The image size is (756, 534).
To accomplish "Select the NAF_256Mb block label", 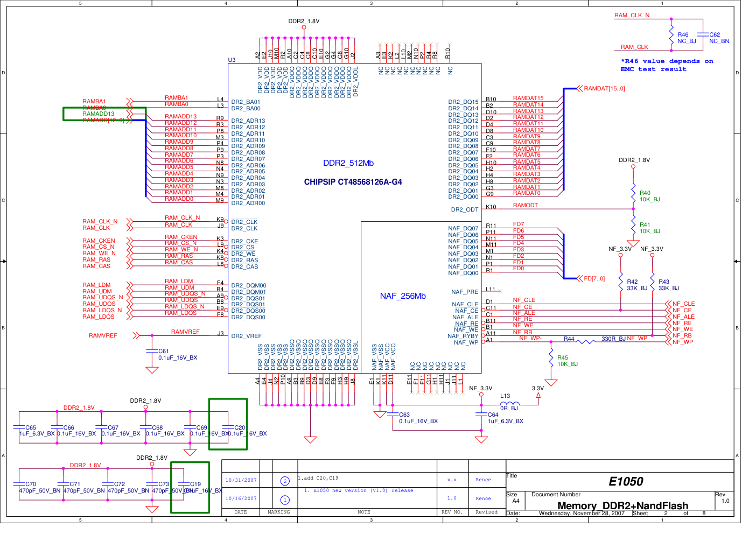I will pyautogui.click(x=403, y=296).
